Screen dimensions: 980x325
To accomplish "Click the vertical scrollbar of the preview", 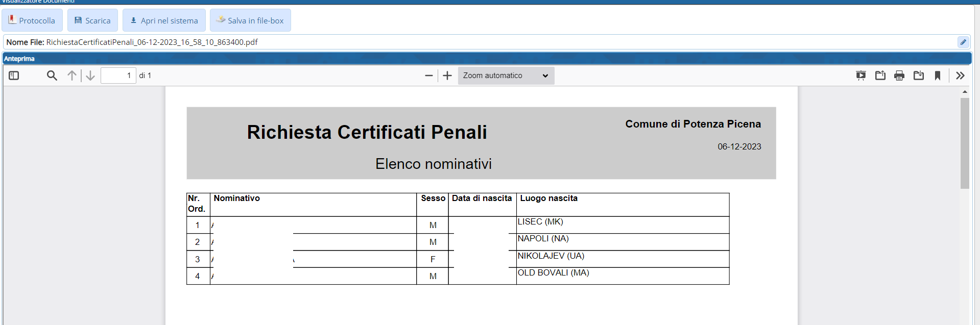I will pyautogui.click(x=965, y=143).
